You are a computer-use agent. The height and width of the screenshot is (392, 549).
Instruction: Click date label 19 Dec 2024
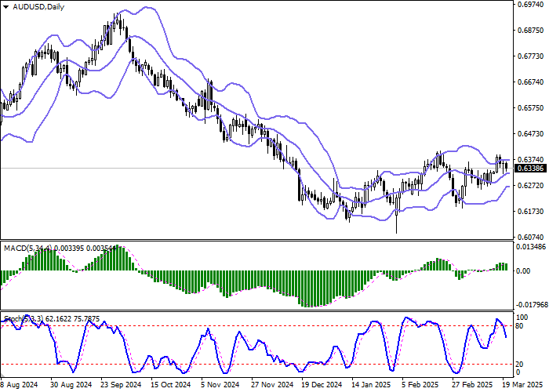[x=322, y=385]
